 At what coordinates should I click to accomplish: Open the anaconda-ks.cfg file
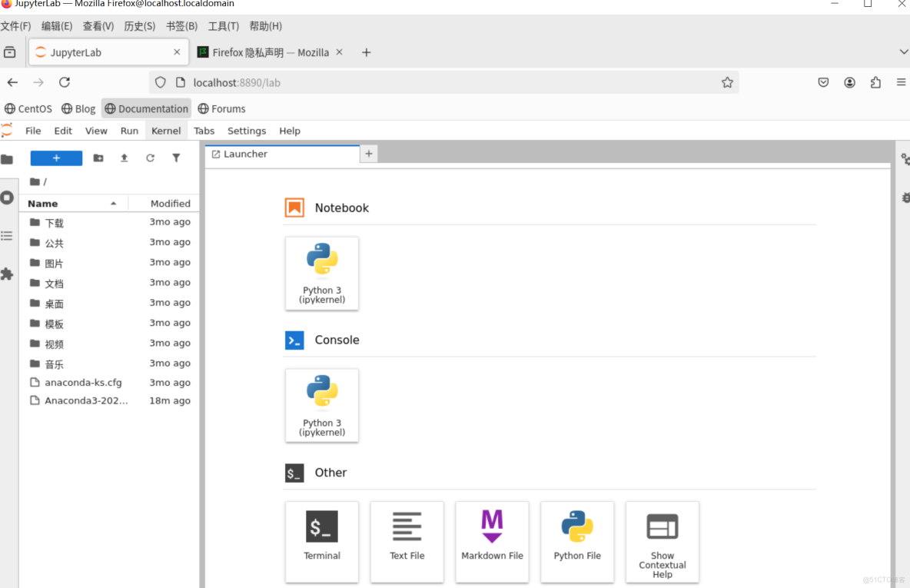coord(83,383)
